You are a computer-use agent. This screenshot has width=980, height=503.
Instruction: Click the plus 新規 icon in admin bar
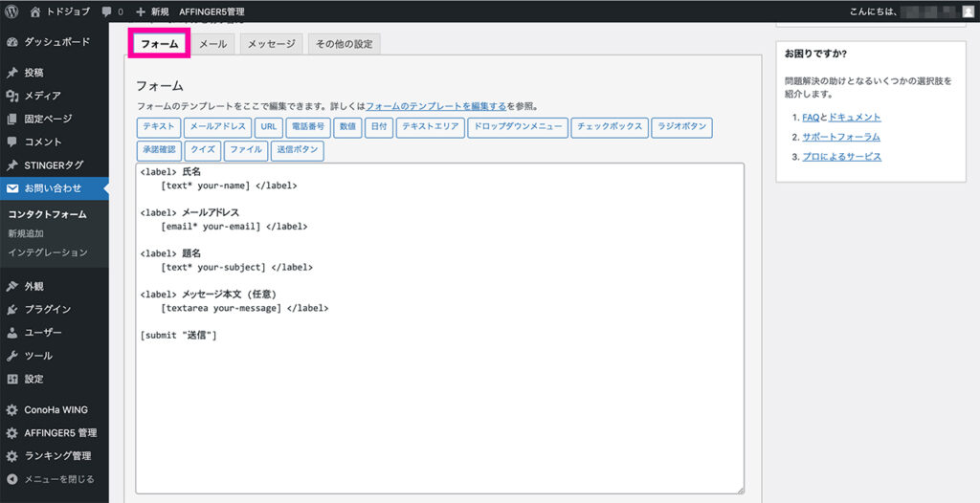(141, 11)
